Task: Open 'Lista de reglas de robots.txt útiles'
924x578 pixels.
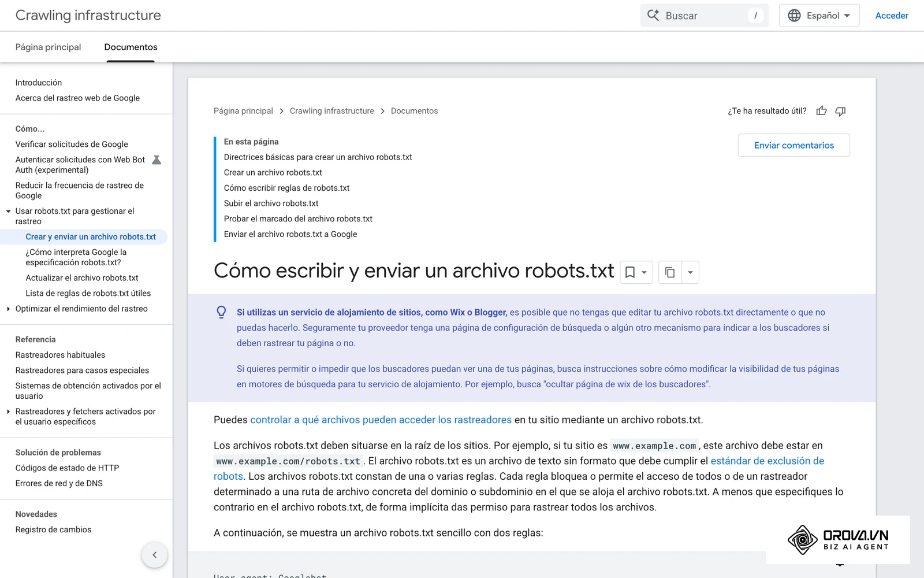Action: click(x=88, y=294)
